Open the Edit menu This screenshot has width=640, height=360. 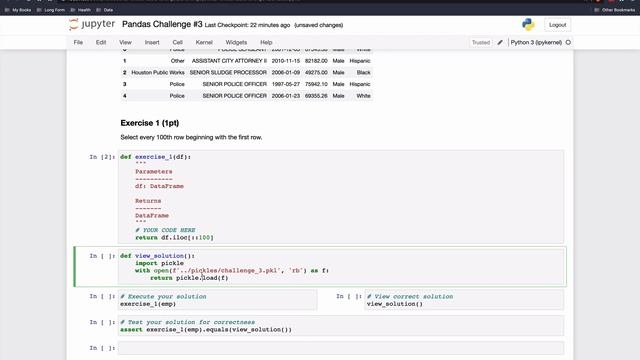tap(101, 42)
